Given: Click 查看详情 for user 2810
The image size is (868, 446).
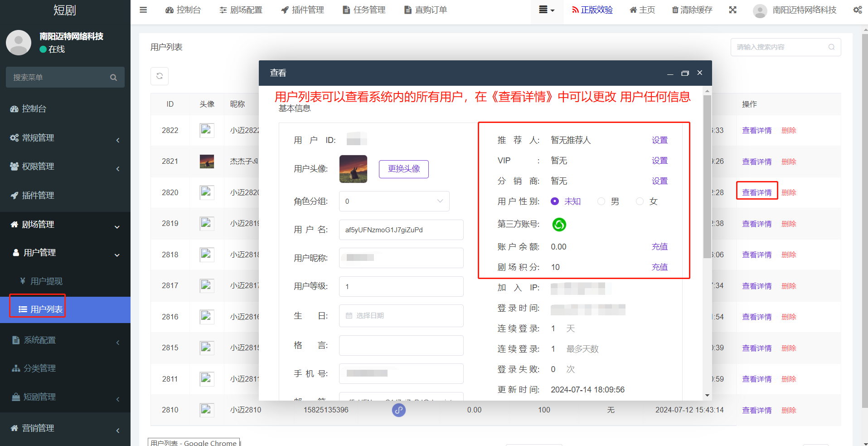Looking at the screenshot, I should pos(756,410).
